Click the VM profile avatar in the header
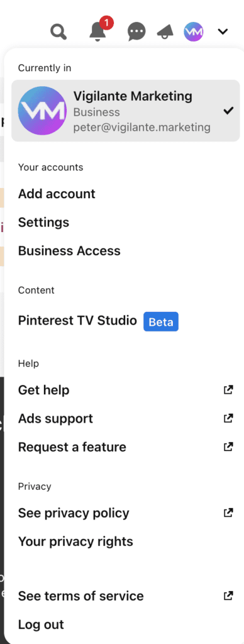 [x=194, y=31]
